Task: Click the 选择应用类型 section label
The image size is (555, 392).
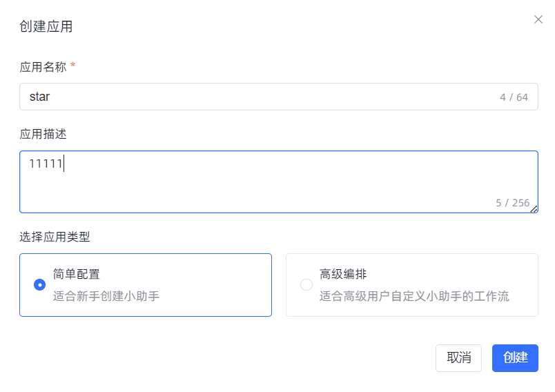Action: pyautogui.click(x=55, y=237)
